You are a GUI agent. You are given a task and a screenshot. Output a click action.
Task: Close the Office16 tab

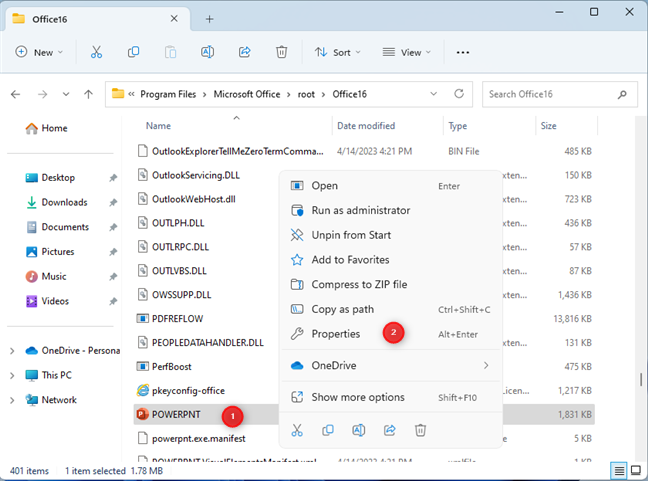point(174,19)
